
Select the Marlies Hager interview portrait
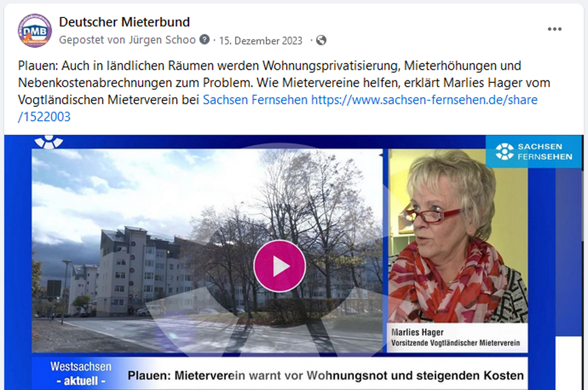(x=457, y=235)
